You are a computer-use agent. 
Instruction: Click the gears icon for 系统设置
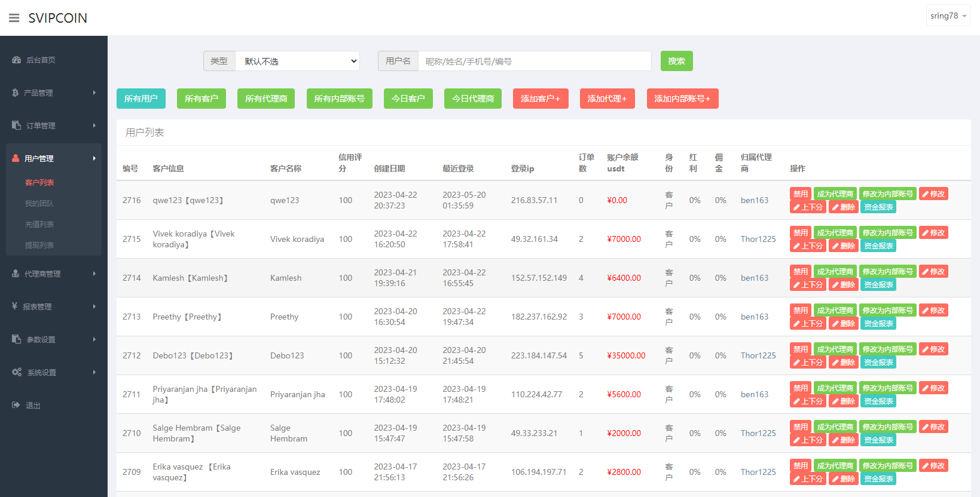pyautogui.click(x=17, y=372)
